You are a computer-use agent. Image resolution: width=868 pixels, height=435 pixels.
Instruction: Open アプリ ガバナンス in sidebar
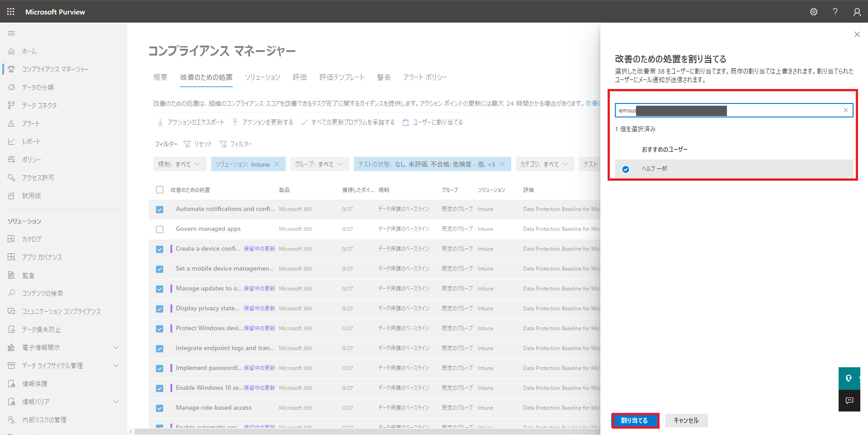(42, 257)
